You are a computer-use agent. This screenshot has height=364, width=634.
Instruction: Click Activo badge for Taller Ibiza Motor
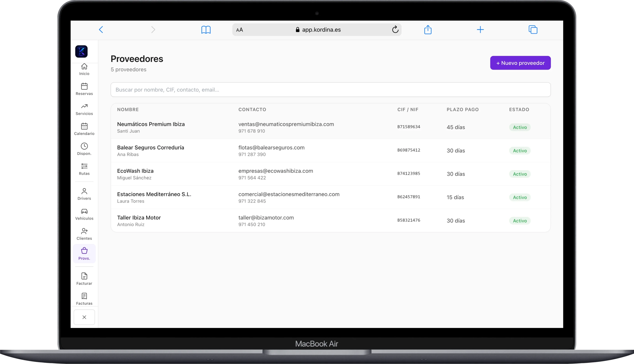pyautogui.click(x=520, y=221)
